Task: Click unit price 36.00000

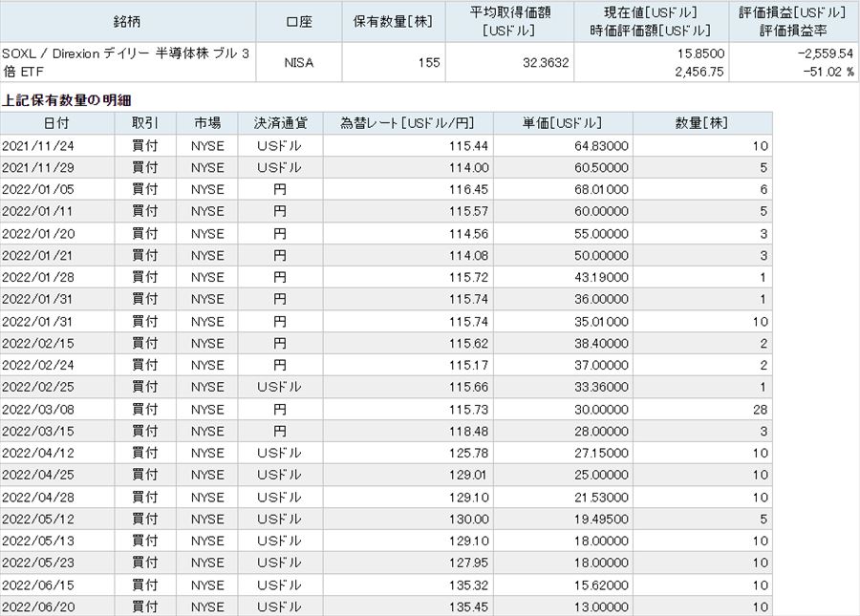Action: (601, 299)
